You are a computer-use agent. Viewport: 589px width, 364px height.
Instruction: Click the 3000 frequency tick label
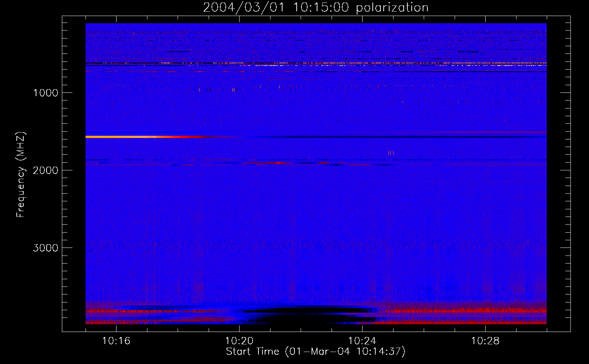pos(46,248)
